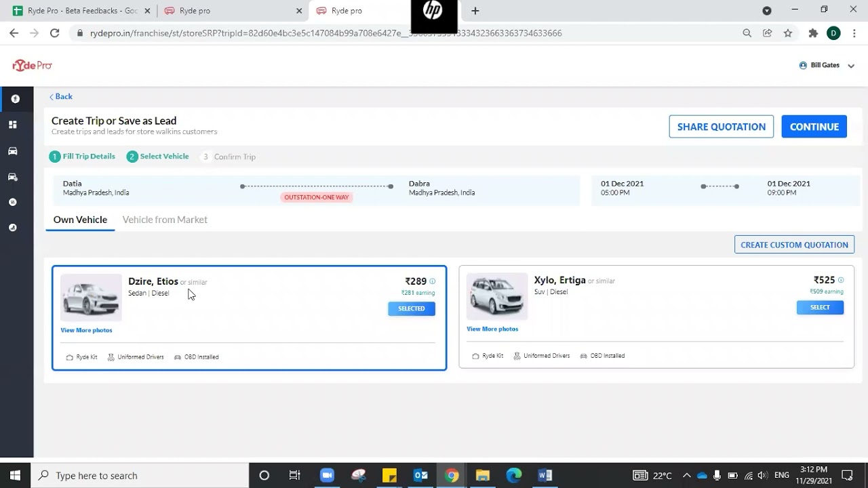Open Zoom from the taskbar

click(x=328, y=475)
